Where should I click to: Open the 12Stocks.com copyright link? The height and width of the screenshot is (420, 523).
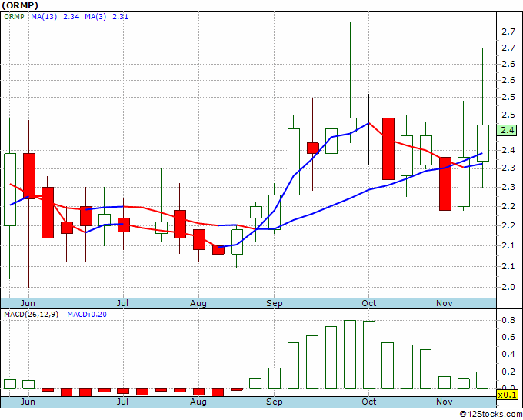tap(491, 414)
